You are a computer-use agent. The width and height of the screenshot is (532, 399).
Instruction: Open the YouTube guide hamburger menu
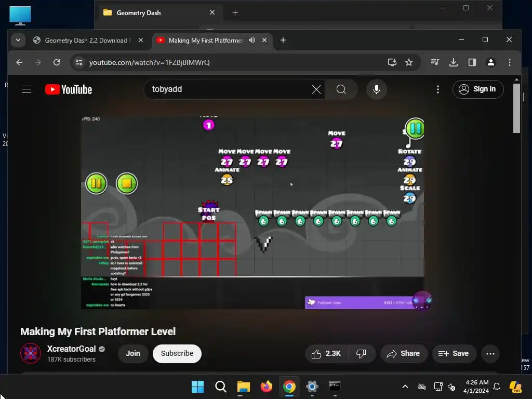[26, 89]
